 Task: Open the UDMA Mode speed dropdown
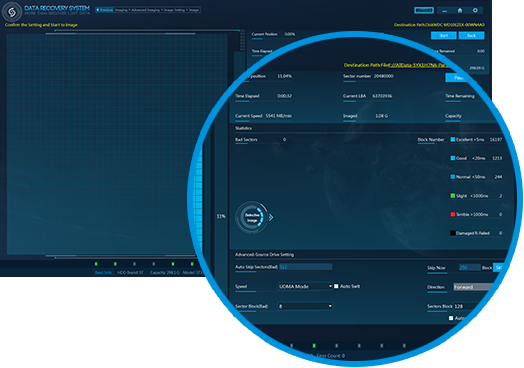point(305,286)
